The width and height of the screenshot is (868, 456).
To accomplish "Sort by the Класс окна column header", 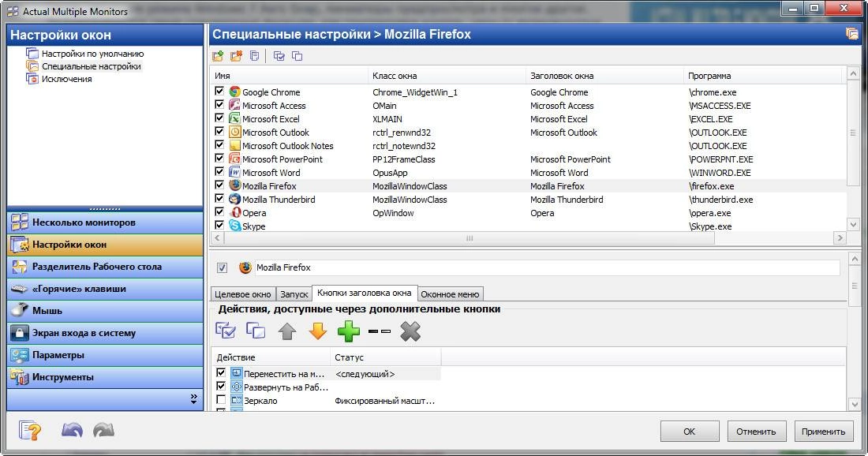I will (446, 76).
